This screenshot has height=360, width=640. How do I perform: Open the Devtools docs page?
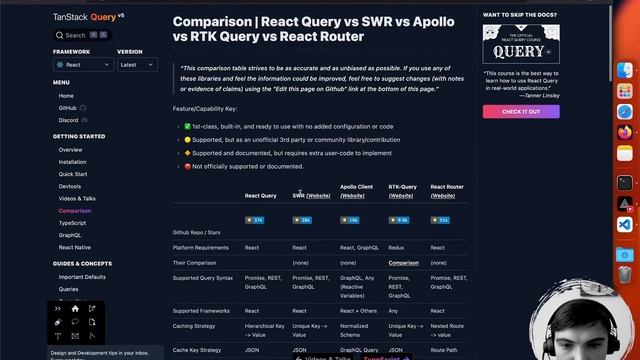coord(70,187)
